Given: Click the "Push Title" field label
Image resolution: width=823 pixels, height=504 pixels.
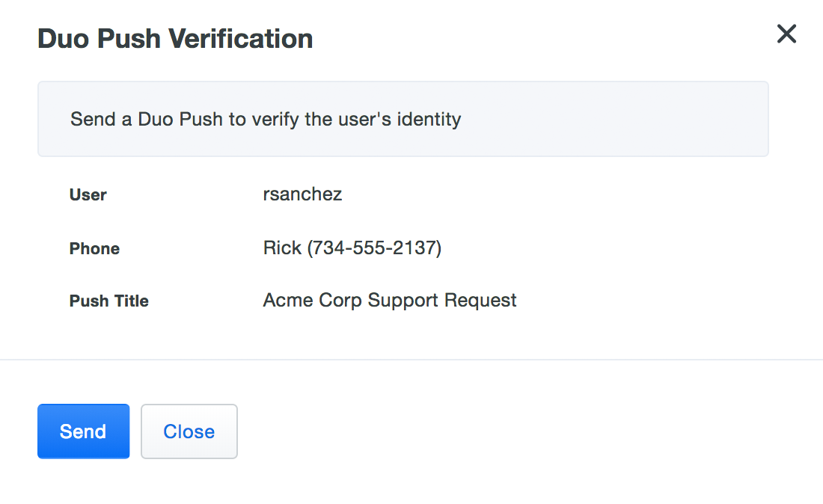Looking at the screenshot, I should coord(109,301).
